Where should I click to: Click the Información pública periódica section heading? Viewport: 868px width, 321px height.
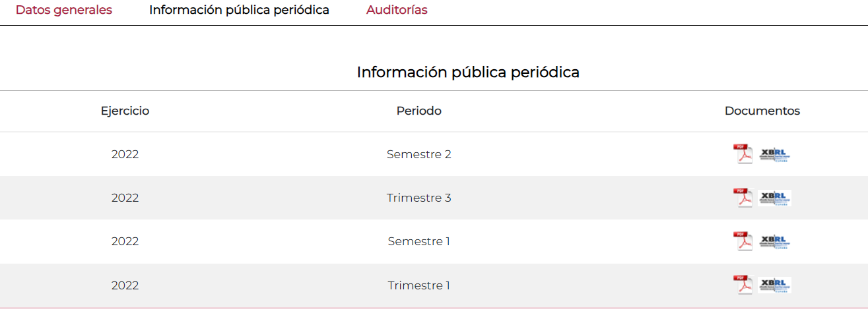pyautogui.click(x=468, y=73)
